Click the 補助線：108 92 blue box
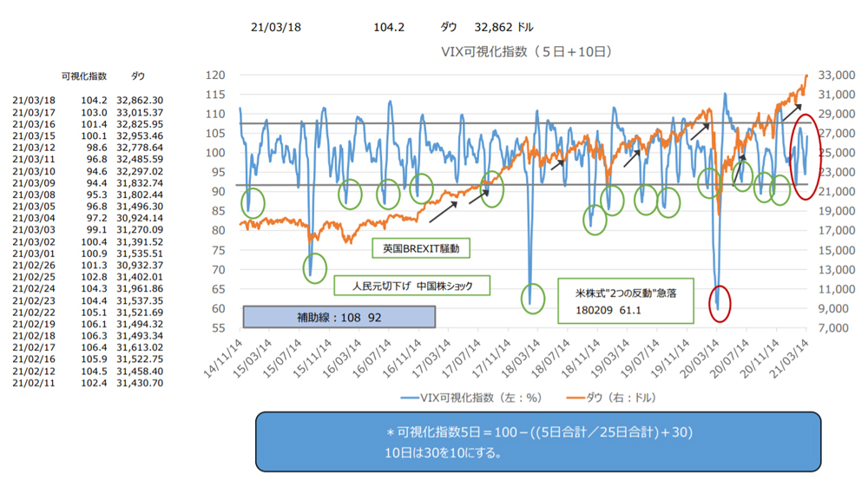Image resolution: width=868 pixels, height=481 pixels. pyautogui.click(x=339, y=317)
